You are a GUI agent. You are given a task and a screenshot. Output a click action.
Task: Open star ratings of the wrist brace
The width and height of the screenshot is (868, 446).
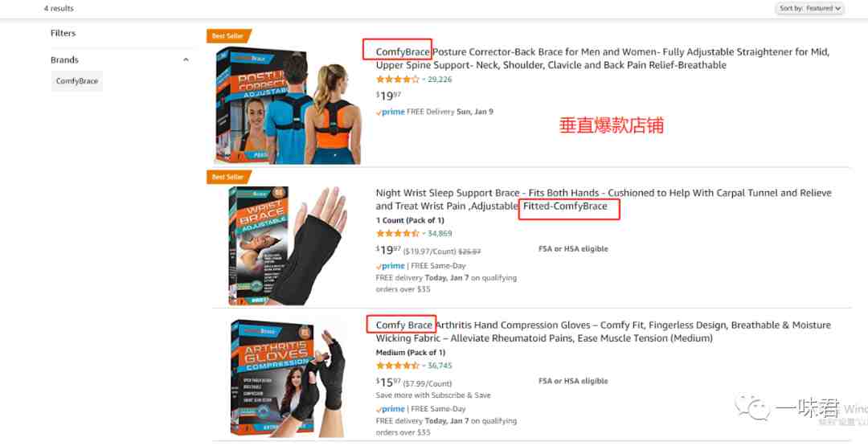(x=398, y=234)
